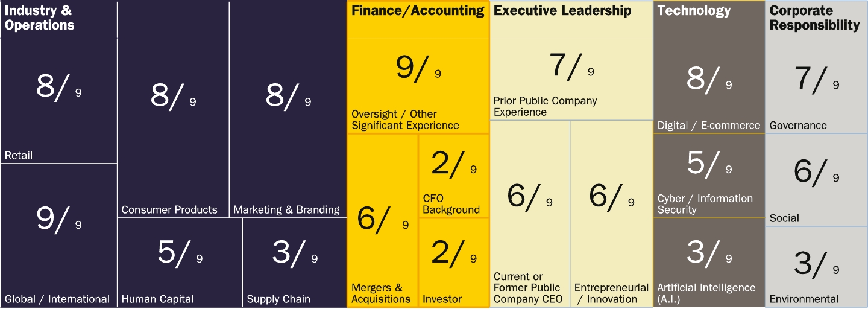The image size is (868, 309).
Task: Click the Retail skill tile
Action: tap(58, 100)
